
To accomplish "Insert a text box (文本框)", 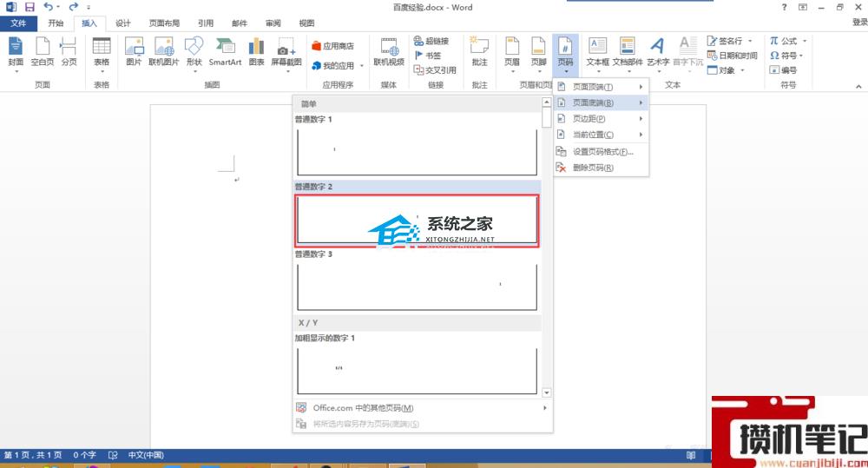I will point(597,55).
